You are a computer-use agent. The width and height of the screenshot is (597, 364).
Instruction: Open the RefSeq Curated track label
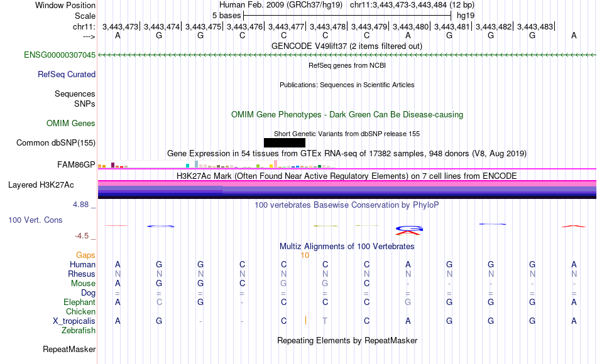tap(67, 74)
